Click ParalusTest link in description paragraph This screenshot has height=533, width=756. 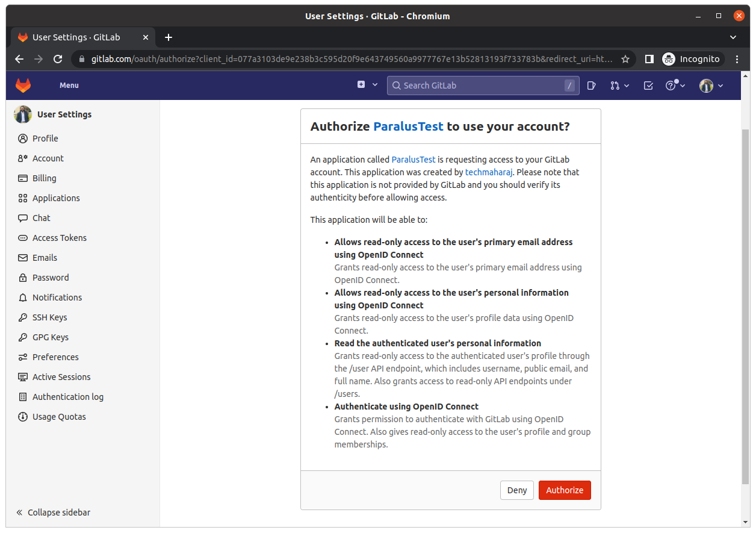[414, 160]
